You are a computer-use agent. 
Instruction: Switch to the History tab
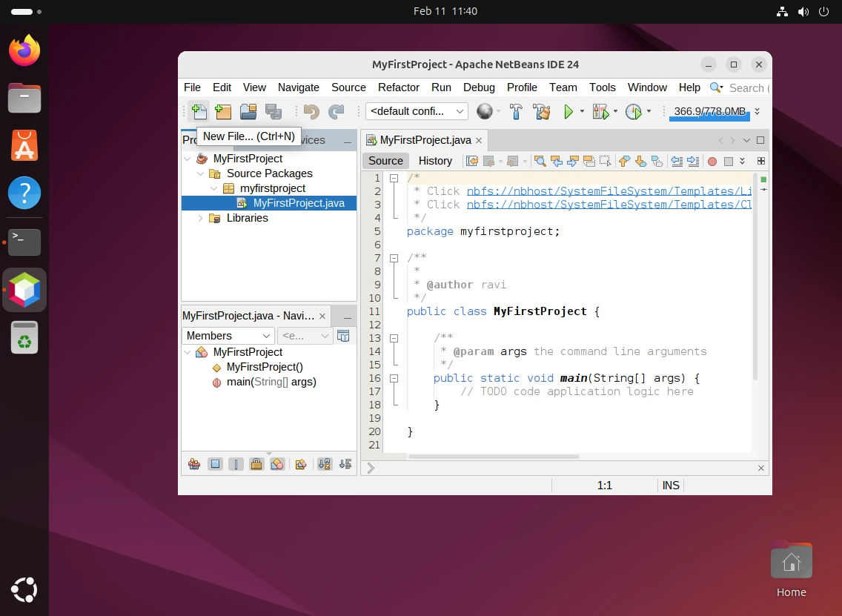pyautogui.click(x=435, y=161)
